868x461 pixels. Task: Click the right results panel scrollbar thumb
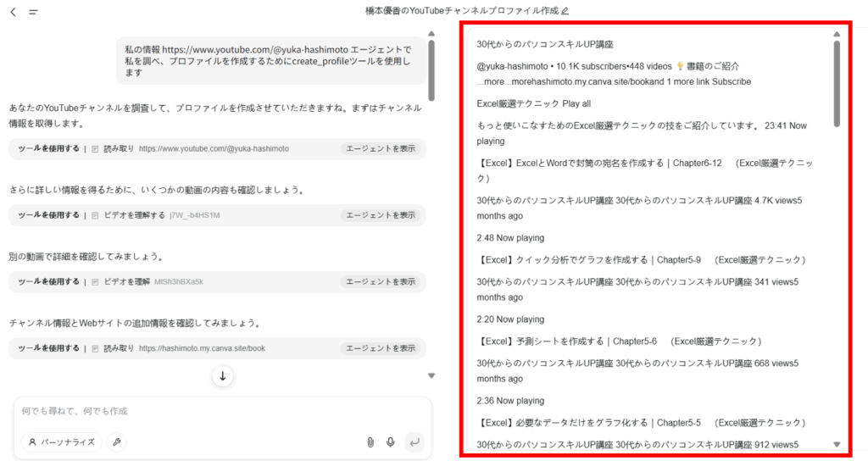click(837, 83)
